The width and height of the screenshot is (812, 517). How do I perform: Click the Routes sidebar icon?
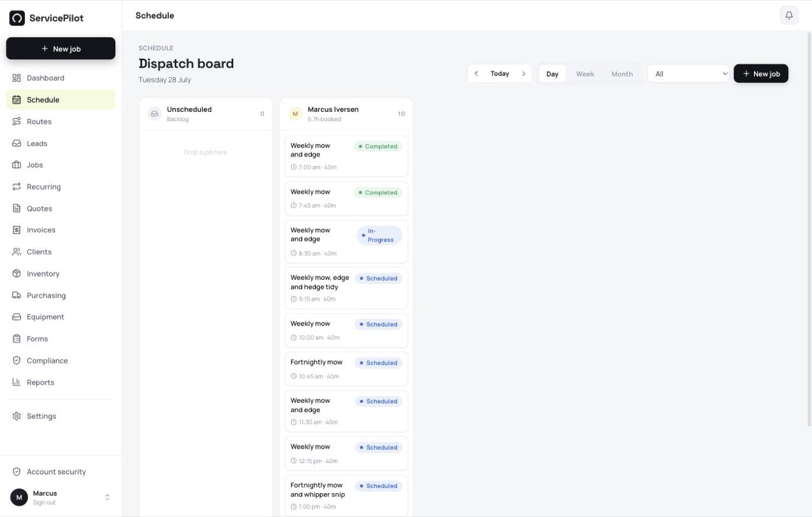coord(16,122)
